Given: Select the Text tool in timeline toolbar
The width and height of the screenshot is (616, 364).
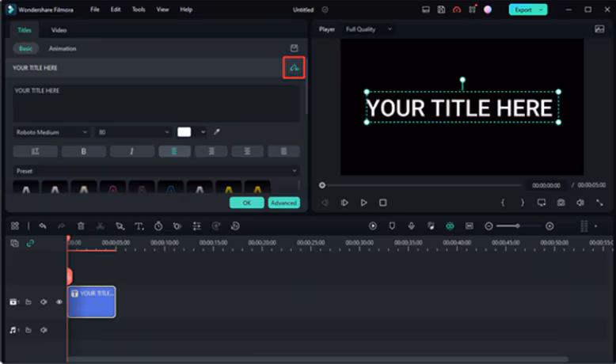Looking at the screenshot, I should [x=139, y=226].
